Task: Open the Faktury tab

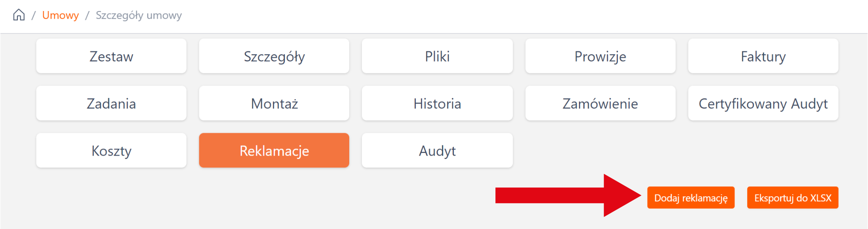Action: [763, 56]
